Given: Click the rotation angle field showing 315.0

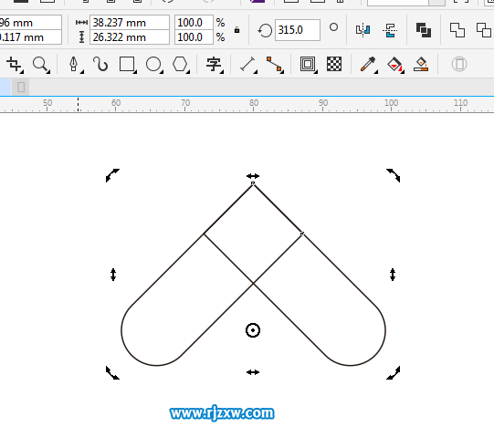Looking at the screenshot, I should click(x=298, y=30).
